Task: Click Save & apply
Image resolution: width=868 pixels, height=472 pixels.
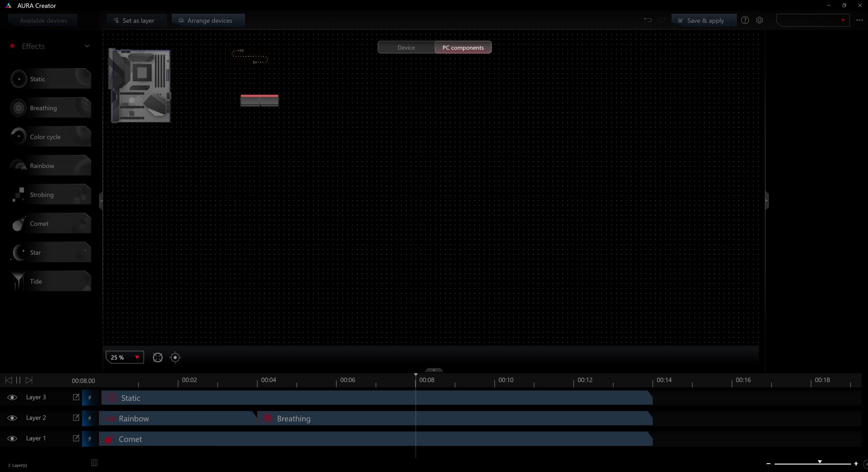Action: tap(704, 20)
